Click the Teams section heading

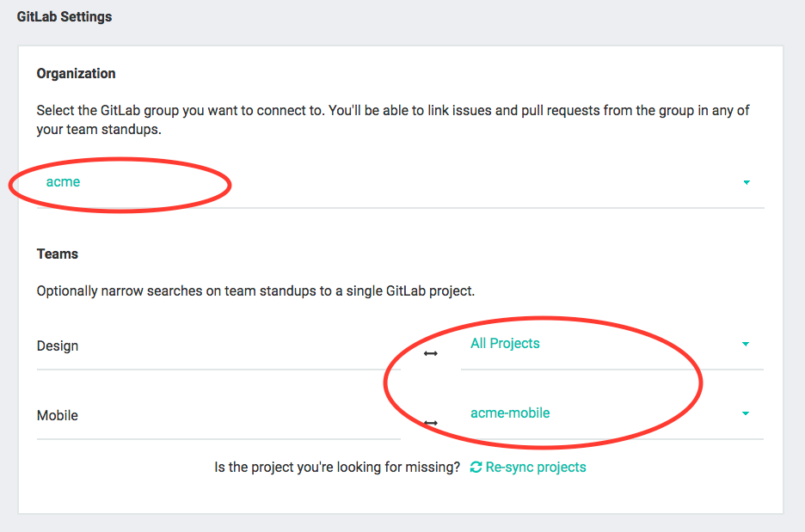point(58,254)
